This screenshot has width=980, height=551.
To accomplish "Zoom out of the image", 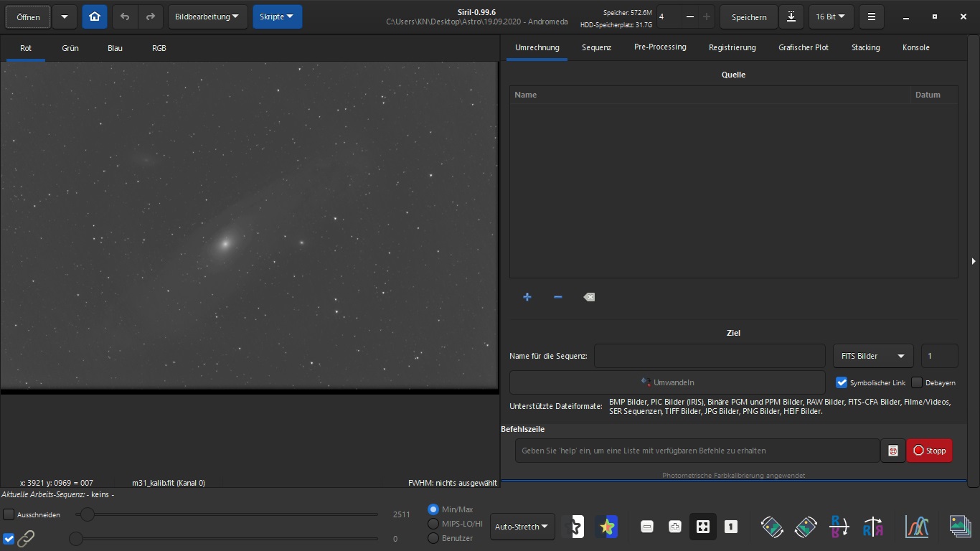I will pos(647,527).
